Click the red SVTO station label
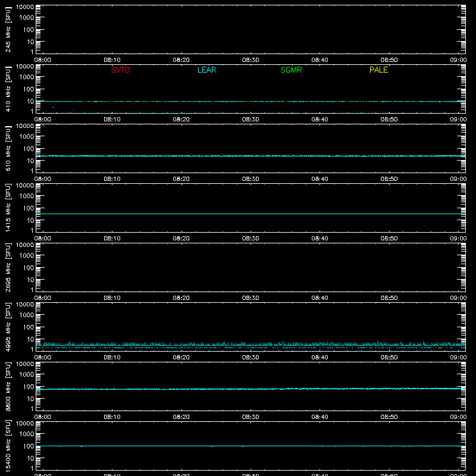The width and height of the screenshot is (476, 476). click(x=121, y=70)
